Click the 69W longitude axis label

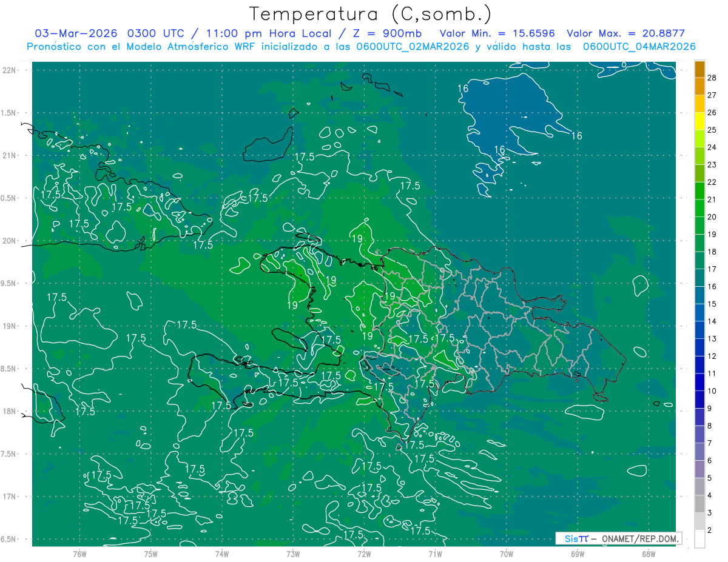577,554
